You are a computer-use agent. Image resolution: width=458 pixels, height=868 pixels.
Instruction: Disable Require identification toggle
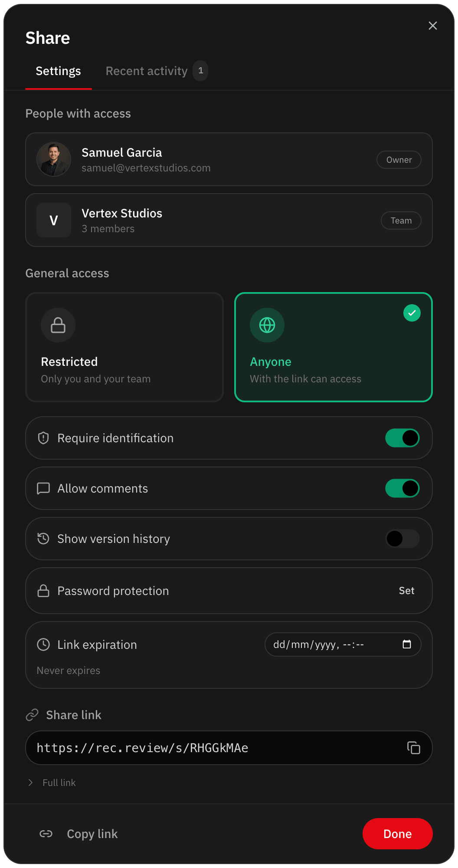402,438
